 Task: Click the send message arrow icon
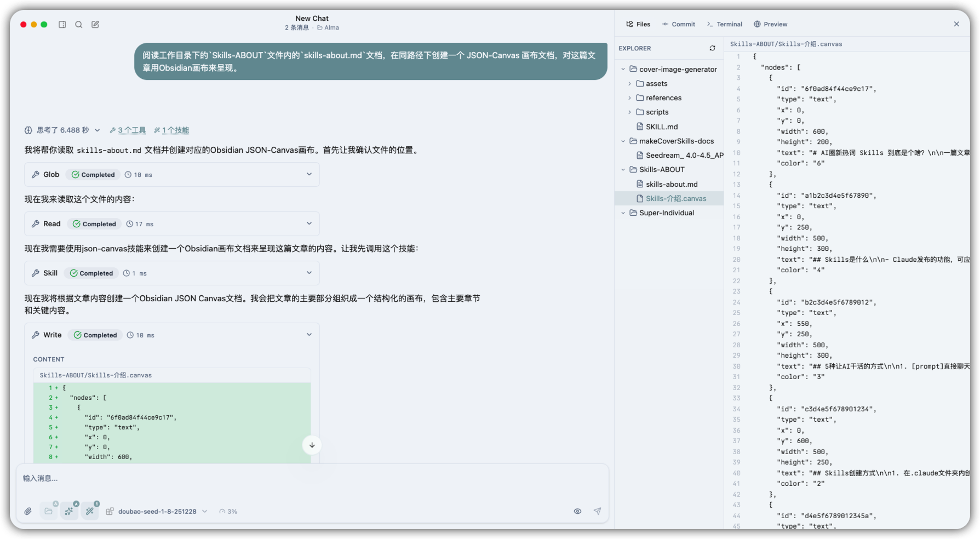(597, 511)
